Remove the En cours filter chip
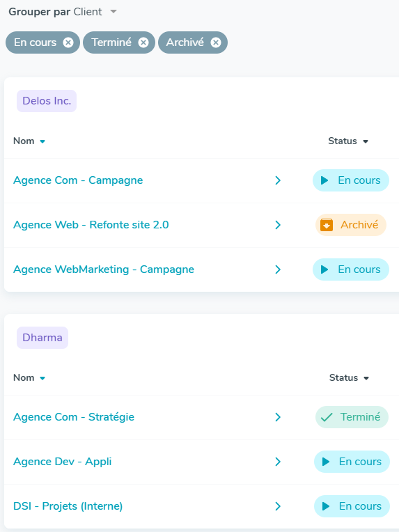 coord(68,42)
